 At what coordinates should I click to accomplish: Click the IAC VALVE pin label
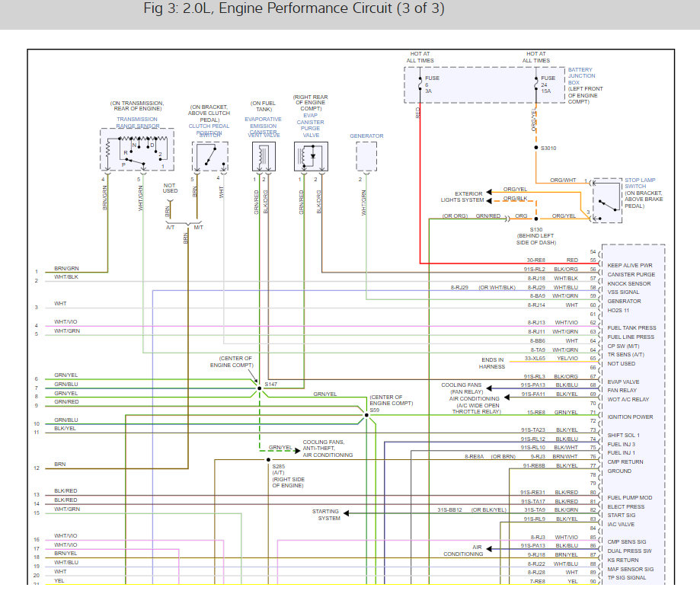(x=621, y=525)
